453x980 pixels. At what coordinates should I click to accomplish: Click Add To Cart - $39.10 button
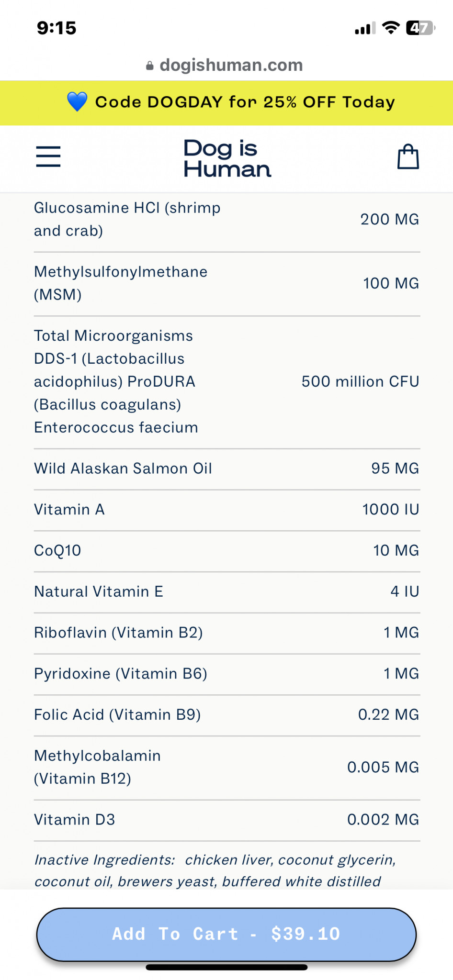pyautogui.click(x=226, y=934)
